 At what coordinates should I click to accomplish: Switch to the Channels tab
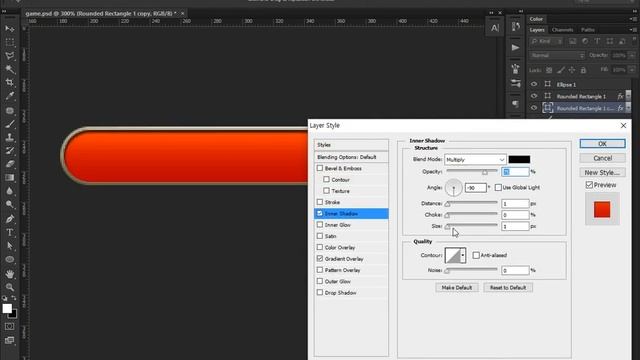pyautogui.click(x=562, y=30)
